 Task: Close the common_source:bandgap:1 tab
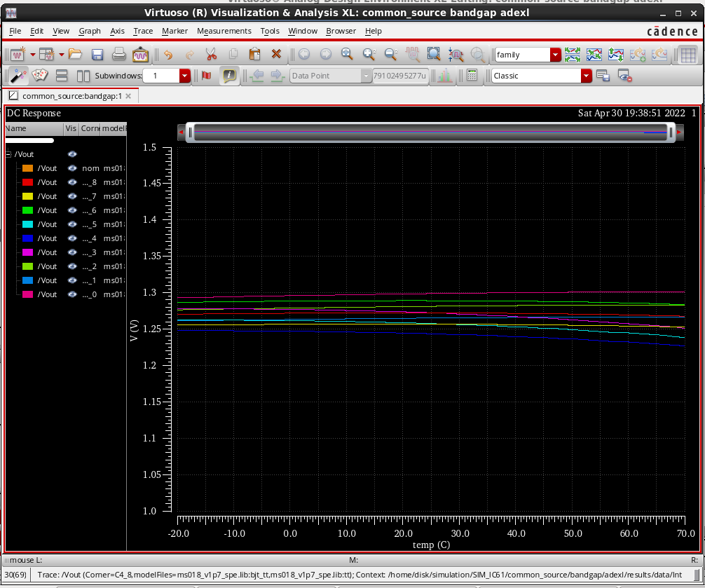point(128,96)
